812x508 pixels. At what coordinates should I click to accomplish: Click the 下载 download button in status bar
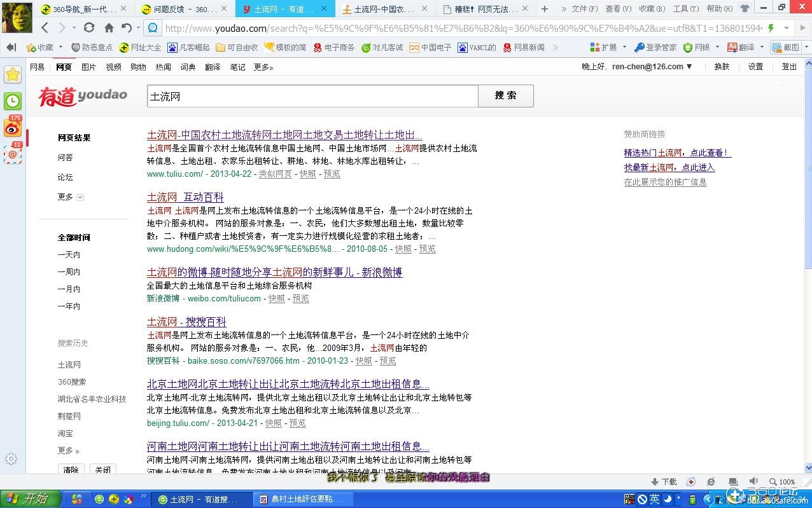click(664, 482)
